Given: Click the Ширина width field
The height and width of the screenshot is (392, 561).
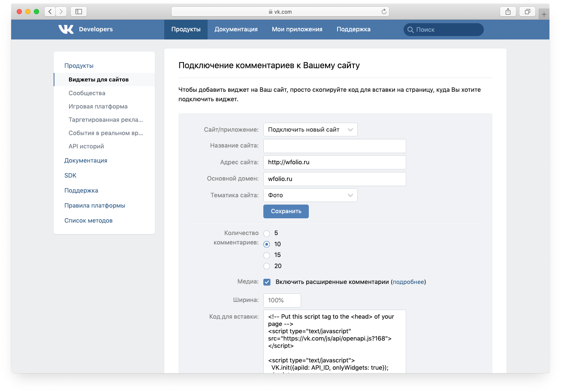Looking at the screenshot, I should point(282,300).
